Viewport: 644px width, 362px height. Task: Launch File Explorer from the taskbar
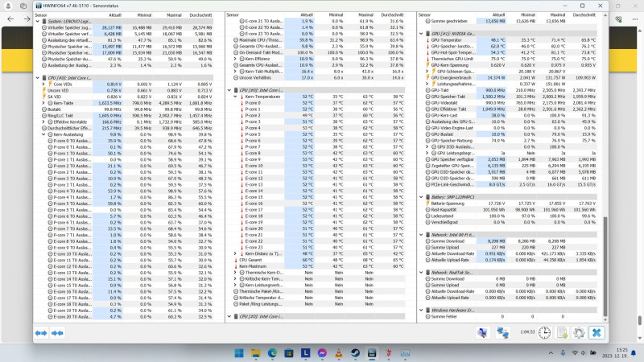255,353
